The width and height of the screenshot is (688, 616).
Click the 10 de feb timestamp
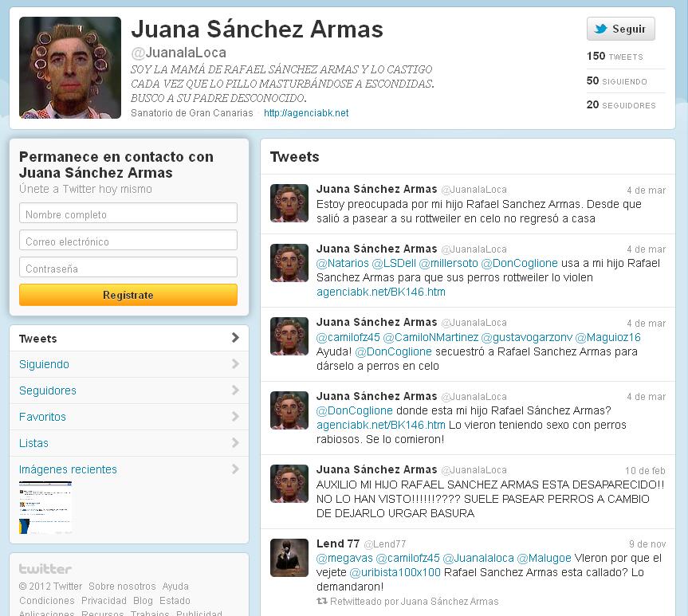pos(645,471)
